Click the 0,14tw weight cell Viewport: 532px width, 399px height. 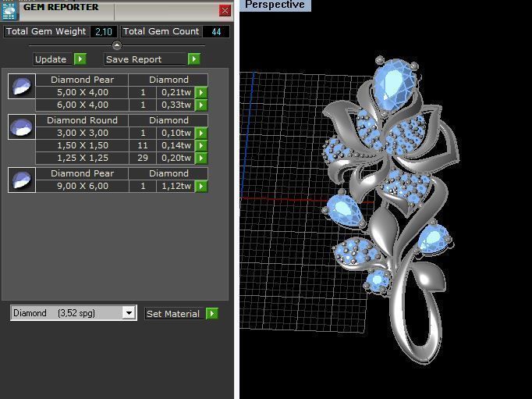coord(176,145)
